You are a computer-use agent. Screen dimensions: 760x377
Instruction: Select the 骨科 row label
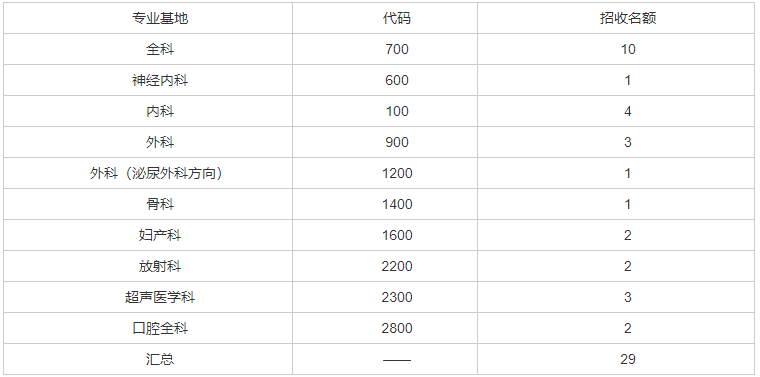point(160,204)
